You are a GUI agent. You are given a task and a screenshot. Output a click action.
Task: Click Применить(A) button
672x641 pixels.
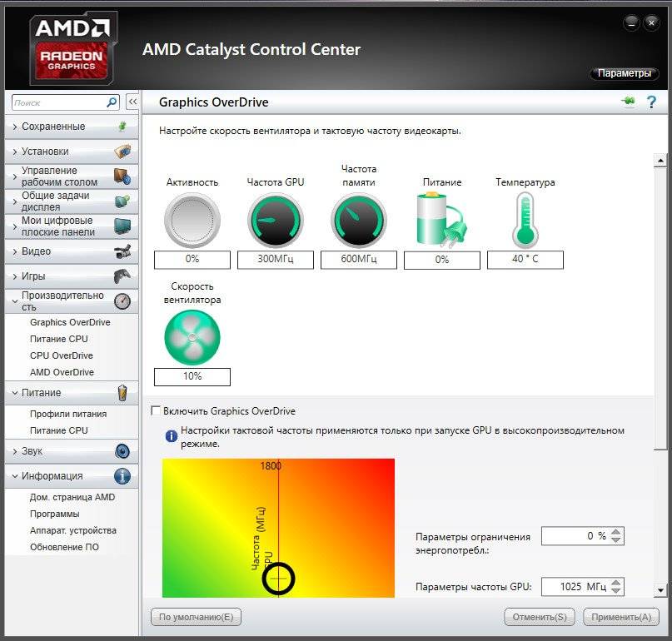point(621,617)
